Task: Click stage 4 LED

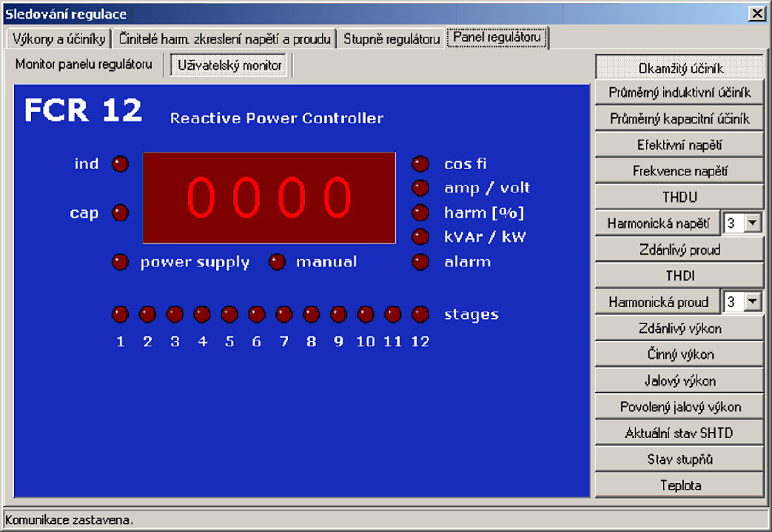Action: [202, 314]
